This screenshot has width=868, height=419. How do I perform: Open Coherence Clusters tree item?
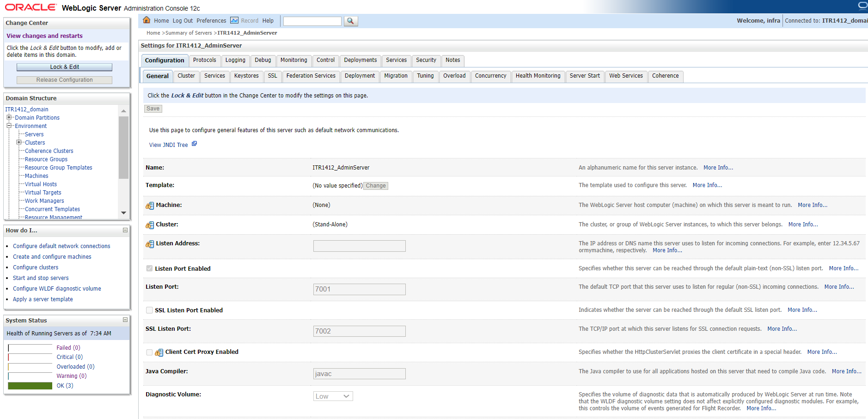point(49,151)
